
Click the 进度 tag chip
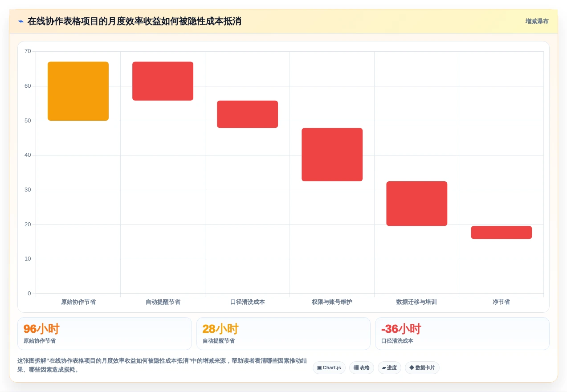(x=389, y=368)
